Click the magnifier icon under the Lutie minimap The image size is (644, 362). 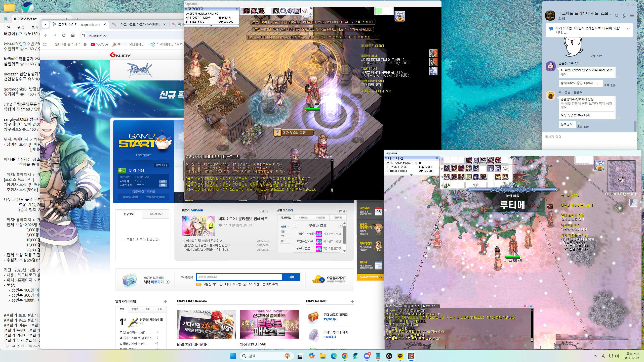pyautogui.click(x=607, y=194)
